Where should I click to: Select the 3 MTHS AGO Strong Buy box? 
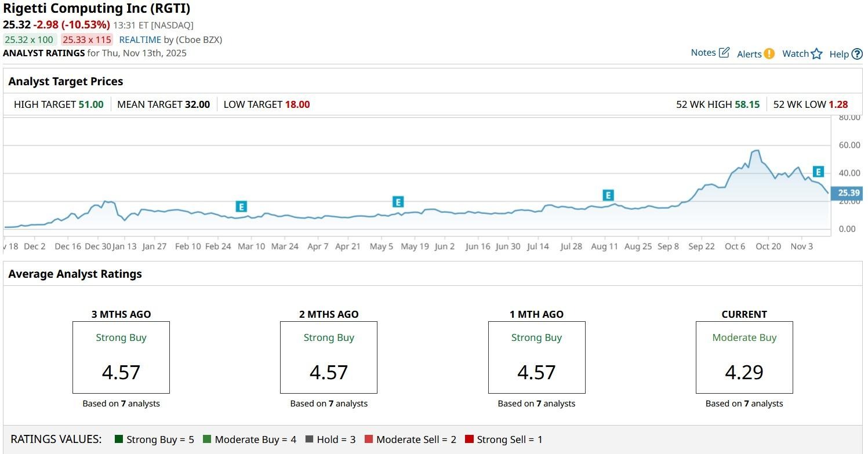click(x=121, y=357)
